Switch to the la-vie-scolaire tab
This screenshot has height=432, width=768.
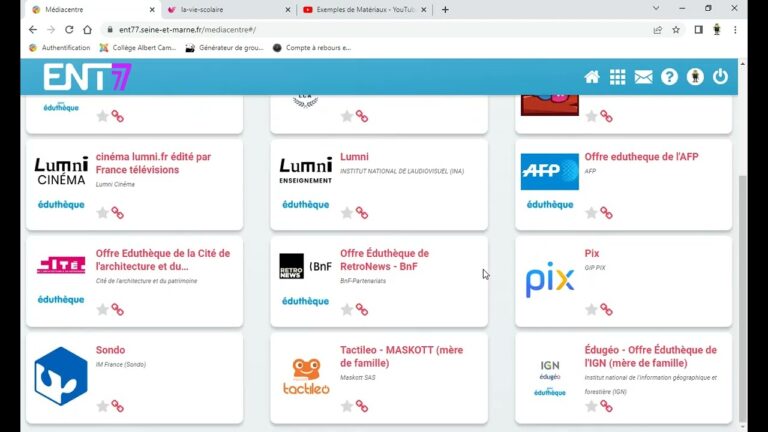point(225,9)
